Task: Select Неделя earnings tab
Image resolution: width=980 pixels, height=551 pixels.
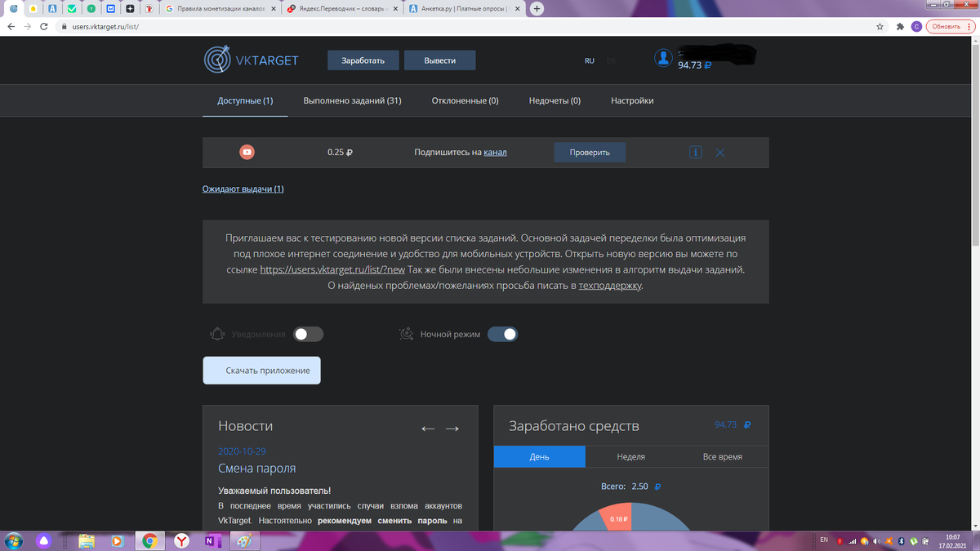Action: pyautogui.click(x=631, y=456)
